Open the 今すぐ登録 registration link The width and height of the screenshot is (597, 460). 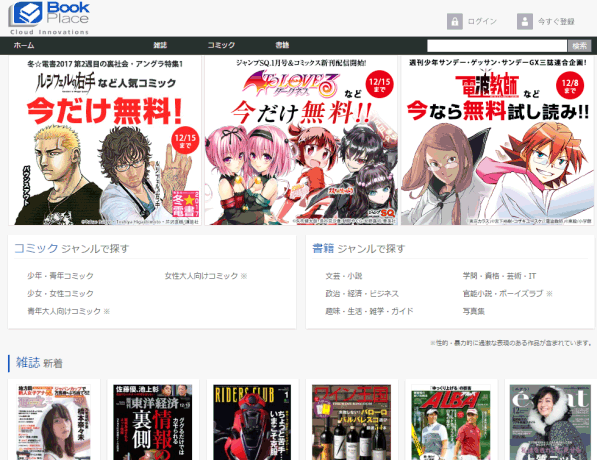click(556, 21)
